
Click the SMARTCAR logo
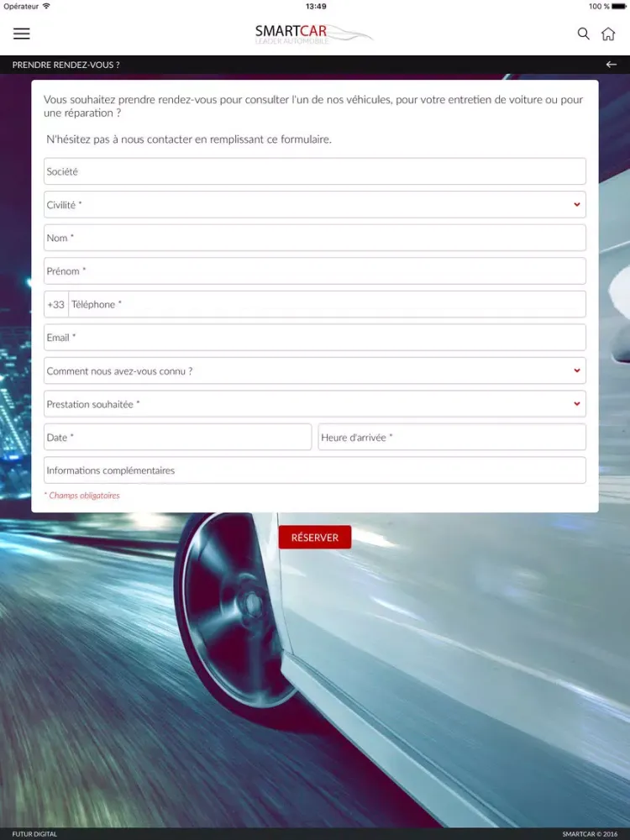(314, 34)
